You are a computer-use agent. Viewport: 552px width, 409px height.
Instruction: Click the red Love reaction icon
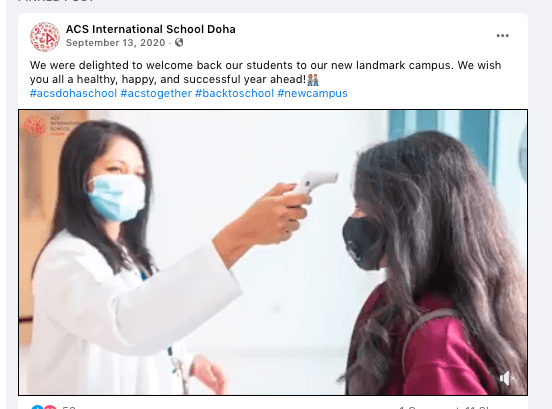[50, 407]
